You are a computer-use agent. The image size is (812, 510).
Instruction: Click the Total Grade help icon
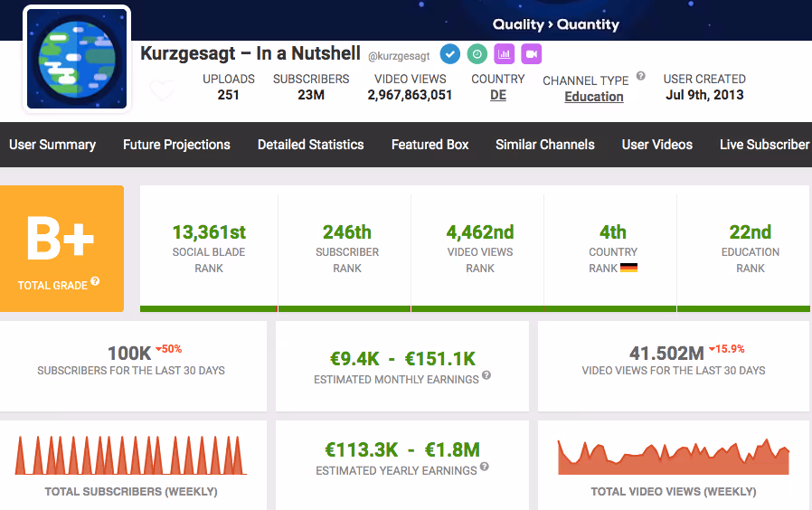(x=95, y=281)
